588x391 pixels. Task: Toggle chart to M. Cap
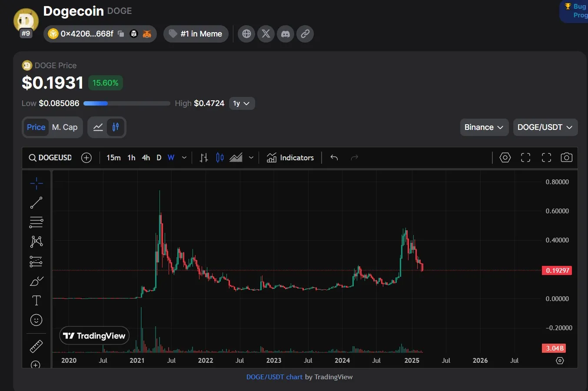pyautogui.click(x=65, y=127)
